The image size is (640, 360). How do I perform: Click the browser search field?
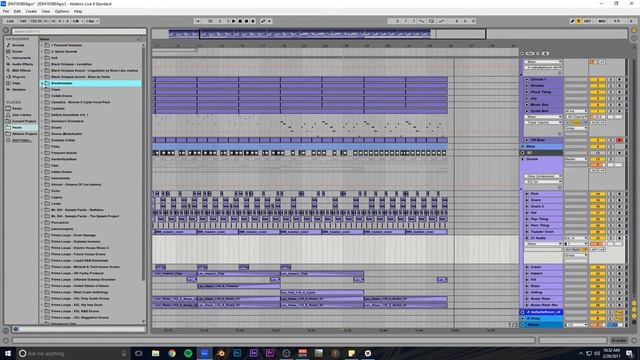pos(78,31)
